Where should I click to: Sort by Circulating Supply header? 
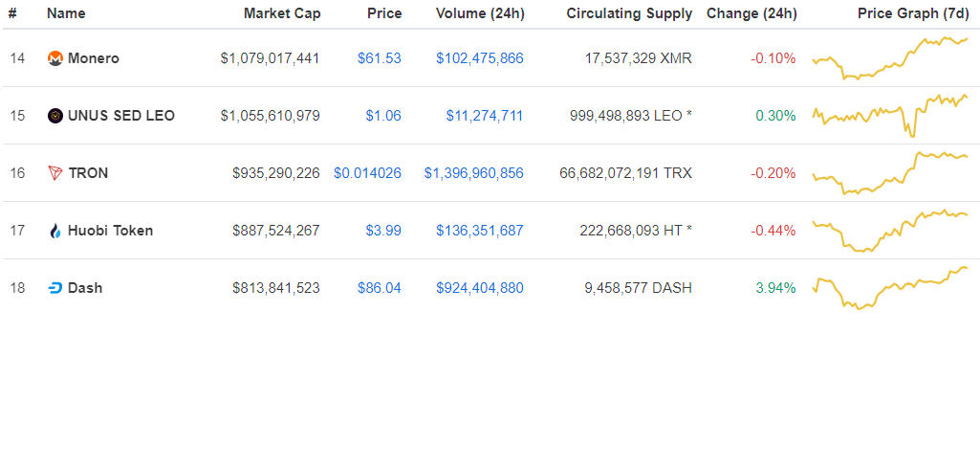pos(629,13)
